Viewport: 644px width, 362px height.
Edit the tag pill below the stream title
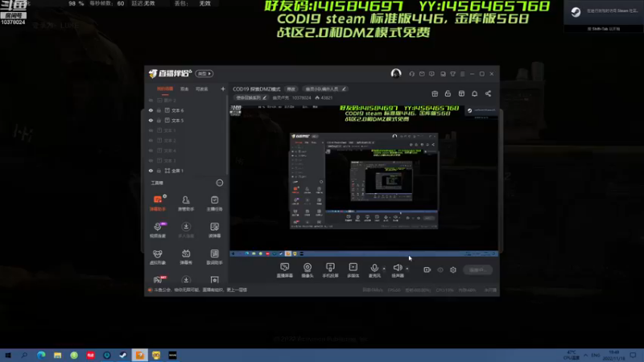251,97
